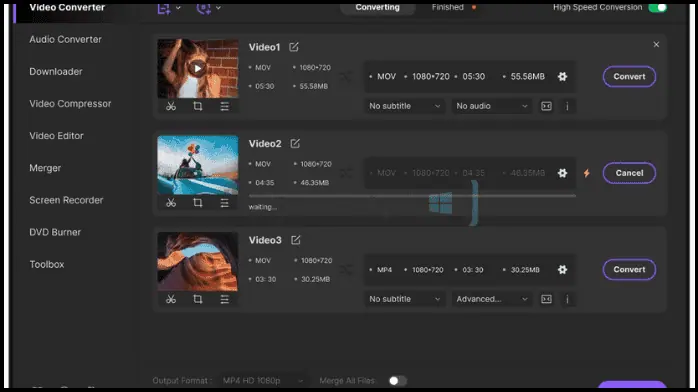The height and width of the screenshot is (392, 698).
Task: Click the rename icon beside Video3
Action: pyautogui.click(x=296, y=240)
